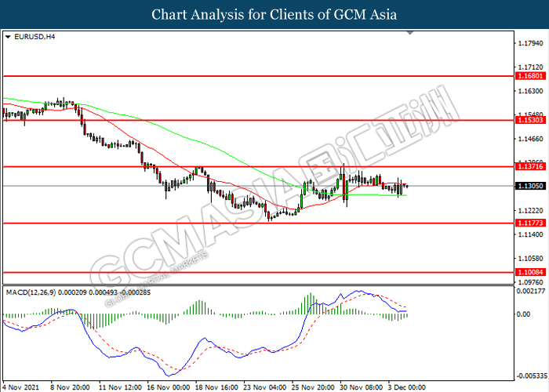Select the 1.15303 red price label

click(x=530, y=120)
